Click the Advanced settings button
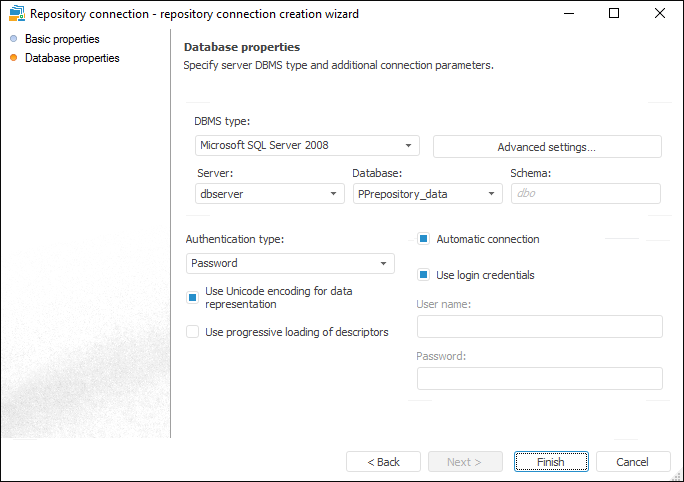Screen dimensions: 684x482 click(547, 147)
